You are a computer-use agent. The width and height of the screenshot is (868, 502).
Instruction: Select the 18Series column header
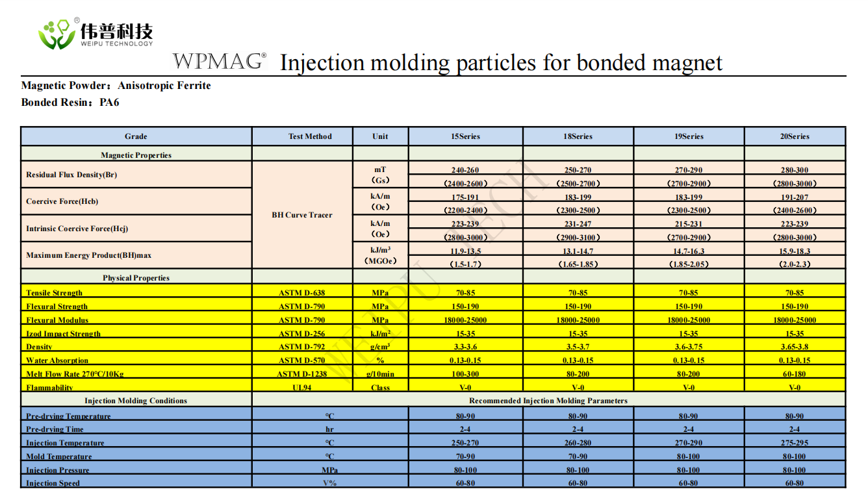578,136
